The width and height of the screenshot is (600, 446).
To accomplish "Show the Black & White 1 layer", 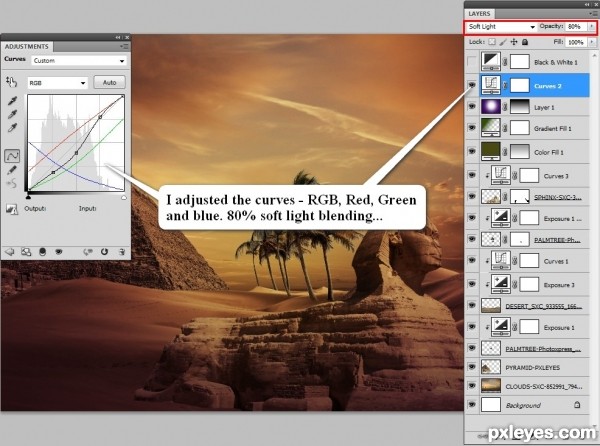I will [472, 62].
